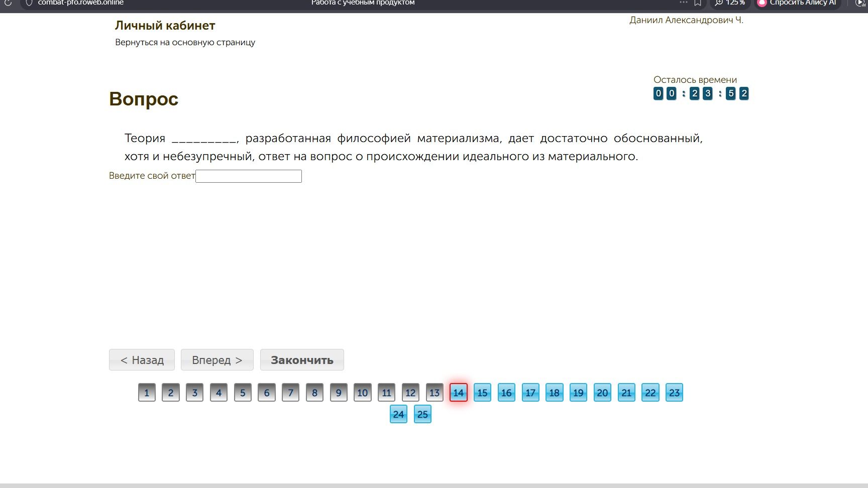Open Ask Alice AI assistant button
The image size is (868, 488).
point(797,3)
